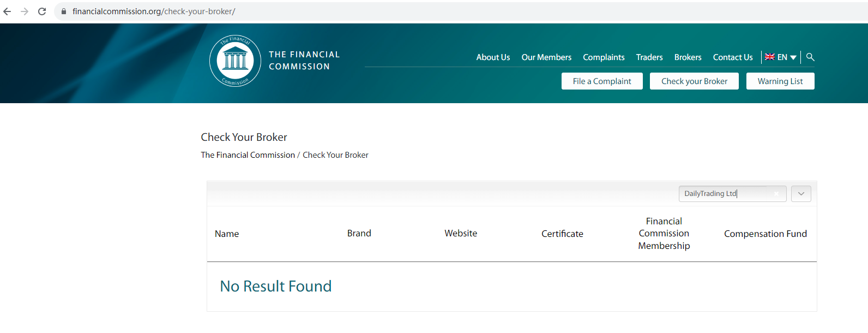The height and width of the screenshot is (333, 868).
Task: Expand the broker search dropdown chevron
Action: pos(801,194)
